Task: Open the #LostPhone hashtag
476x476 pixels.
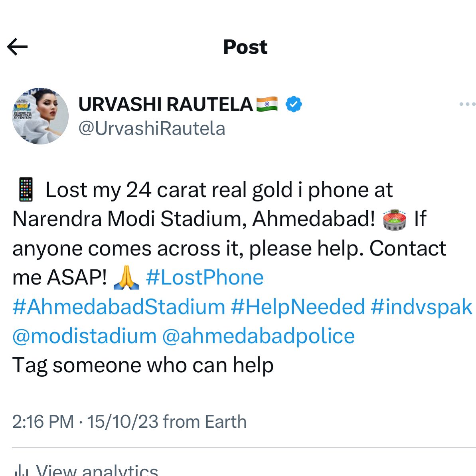Action: click(x=205, y=277)
